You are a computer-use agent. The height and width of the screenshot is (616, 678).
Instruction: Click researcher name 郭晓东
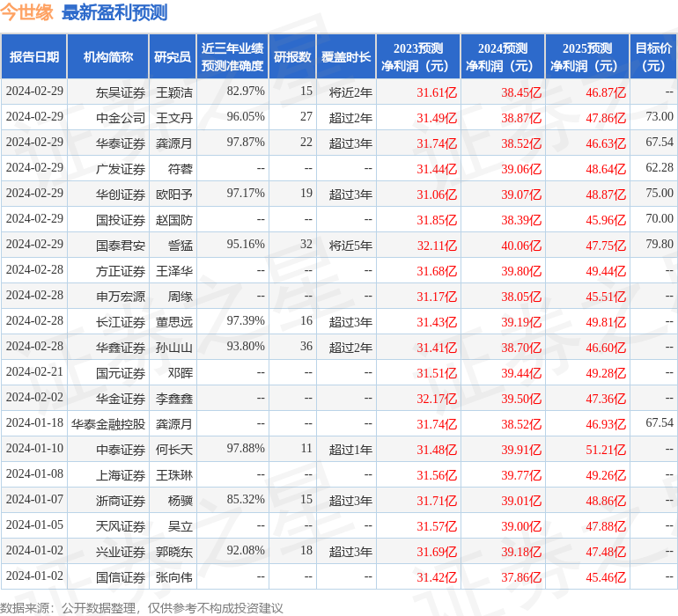pos(173,552)
